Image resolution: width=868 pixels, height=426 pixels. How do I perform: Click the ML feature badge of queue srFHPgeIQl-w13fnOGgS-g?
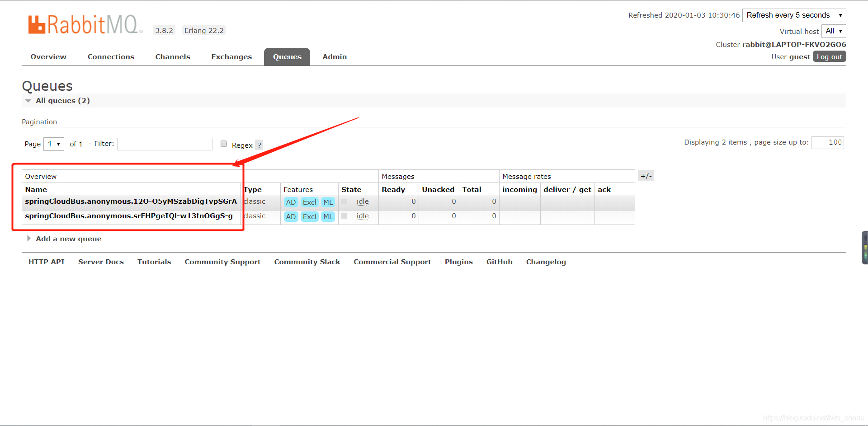(x=328, y=217)
